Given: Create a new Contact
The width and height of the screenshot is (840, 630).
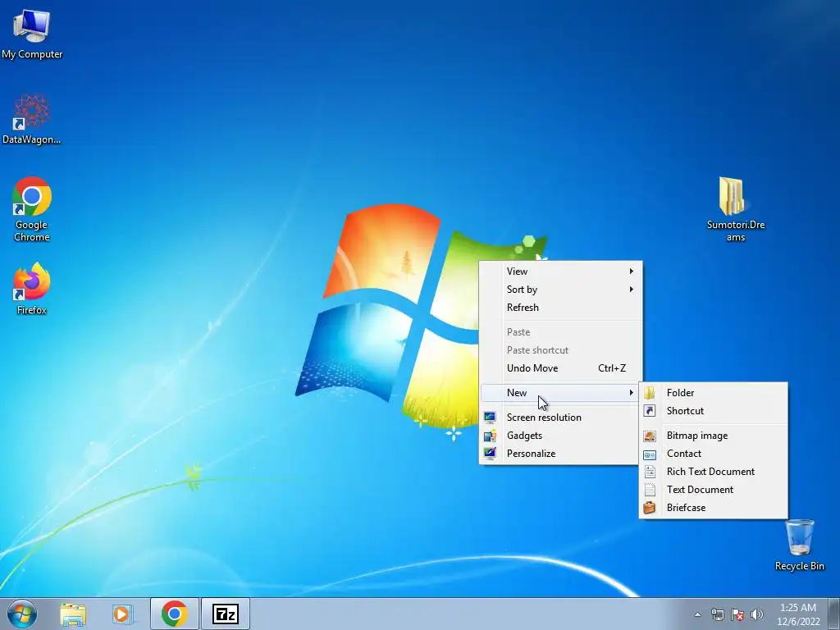Looking at the screenshot, I should click(713, 454).
